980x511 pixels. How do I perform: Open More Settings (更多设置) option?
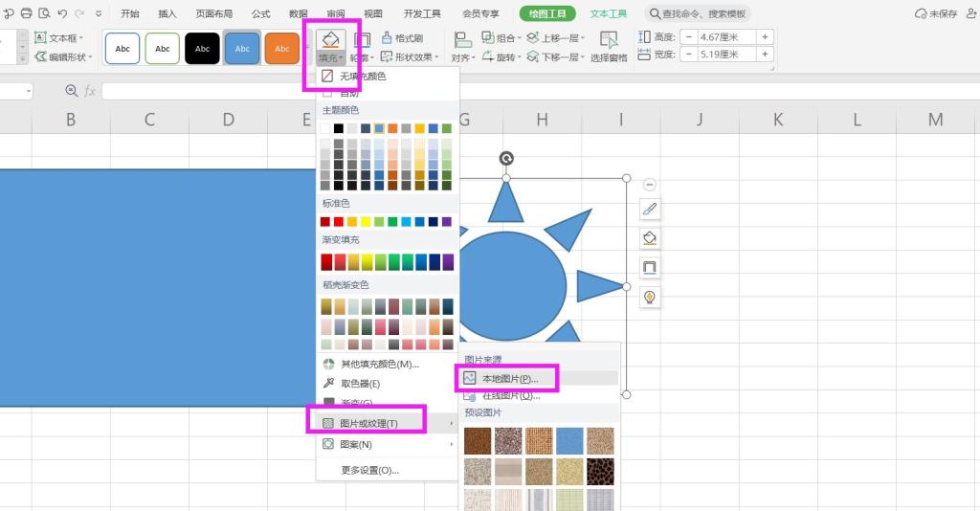(369, 470)
